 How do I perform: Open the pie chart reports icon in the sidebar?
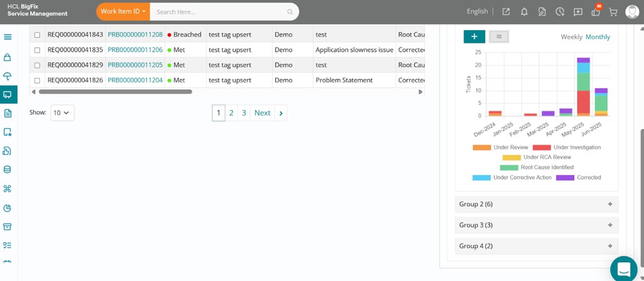[8, 208]
